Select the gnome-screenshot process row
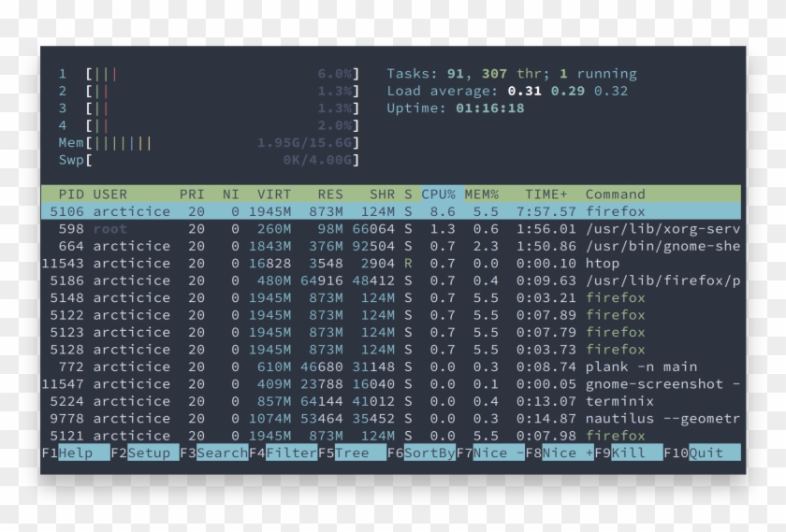This screenshot has height=532, width=786. tap(391, 384)
